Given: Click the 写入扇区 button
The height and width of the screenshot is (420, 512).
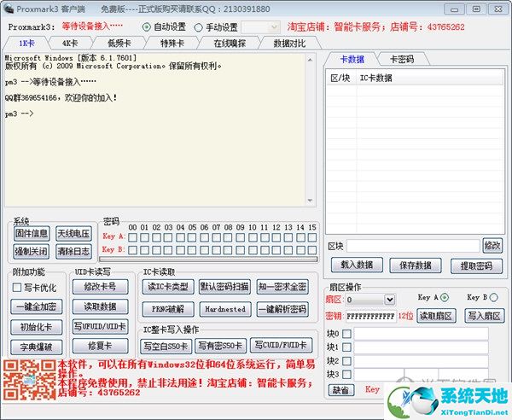Looking at the screenshot, I should pos(484,316).
